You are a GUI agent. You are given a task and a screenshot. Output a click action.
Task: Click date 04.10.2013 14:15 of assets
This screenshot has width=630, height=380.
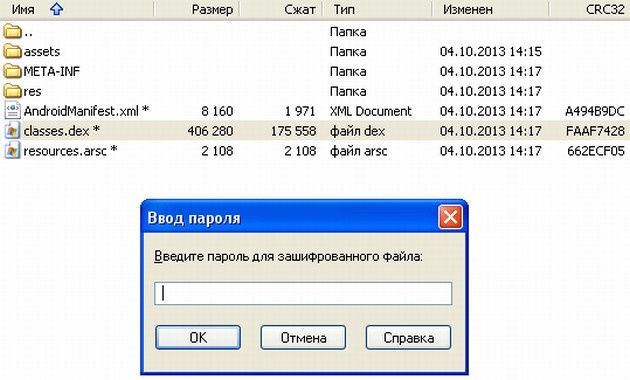point(491,51)
